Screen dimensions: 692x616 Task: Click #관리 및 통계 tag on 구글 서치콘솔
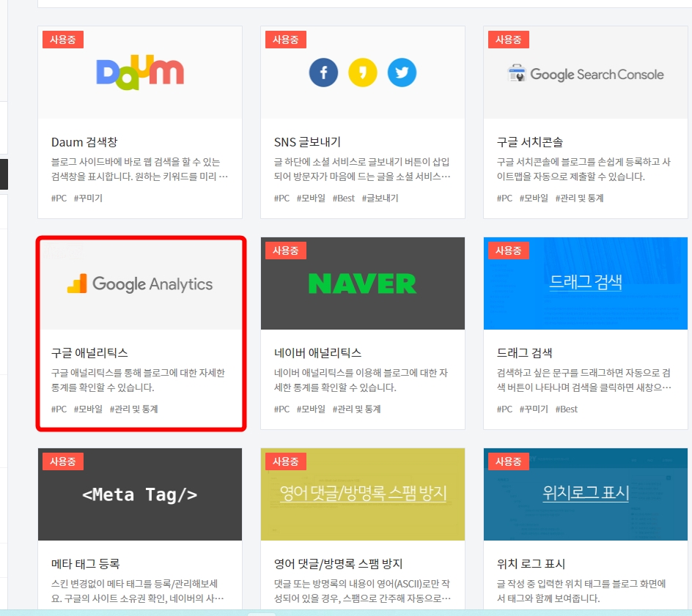click(x=579, y=198)
